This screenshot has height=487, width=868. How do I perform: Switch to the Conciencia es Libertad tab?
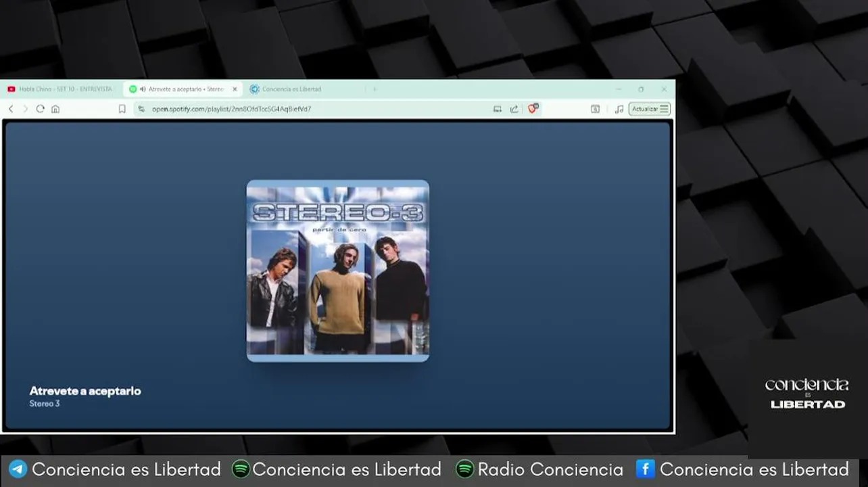coord(291,89)
